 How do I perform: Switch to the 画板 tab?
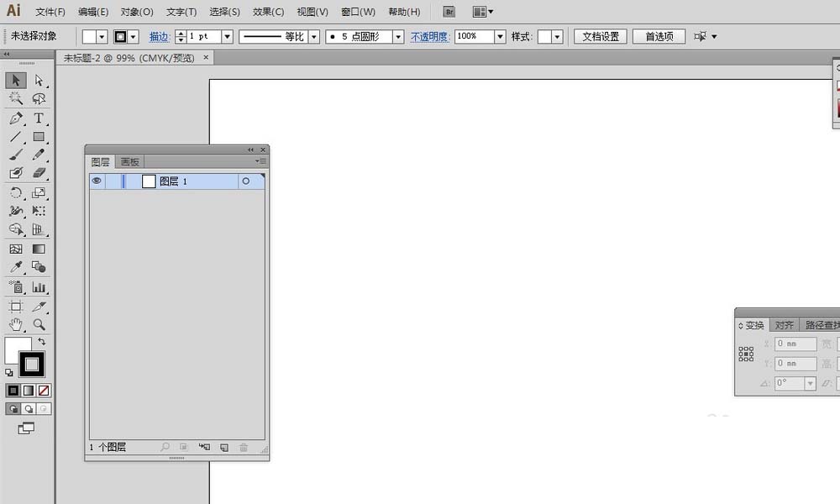(129, 162)
